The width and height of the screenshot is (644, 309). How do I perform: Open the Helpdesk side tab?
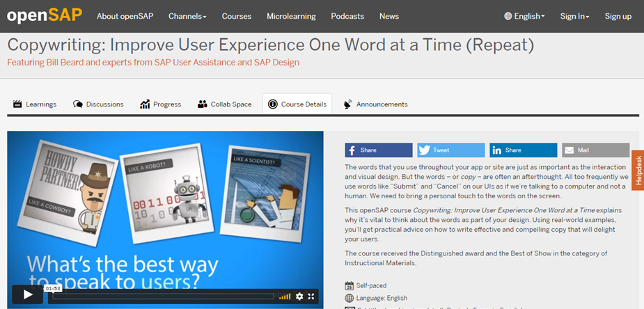(x=638, y=170)
